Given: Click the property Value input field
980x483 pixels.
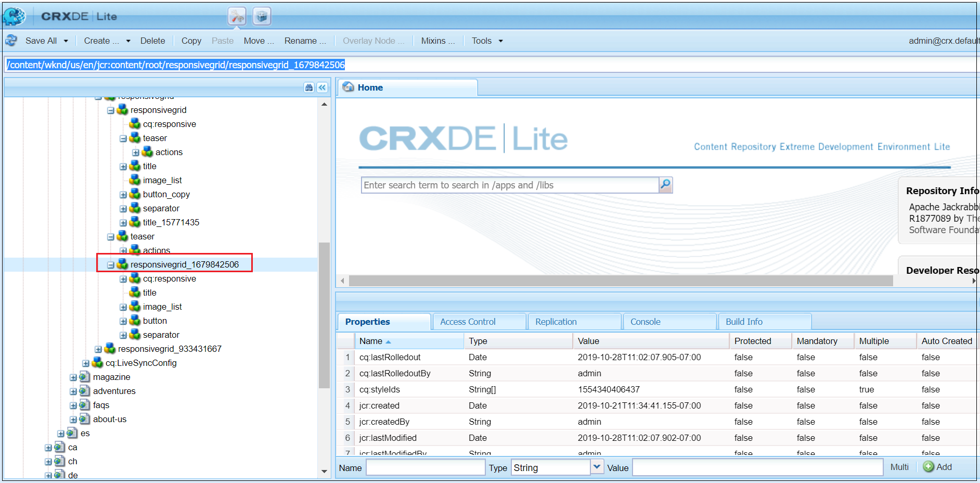Looking at the screenshot, I should tap(757, 467).
